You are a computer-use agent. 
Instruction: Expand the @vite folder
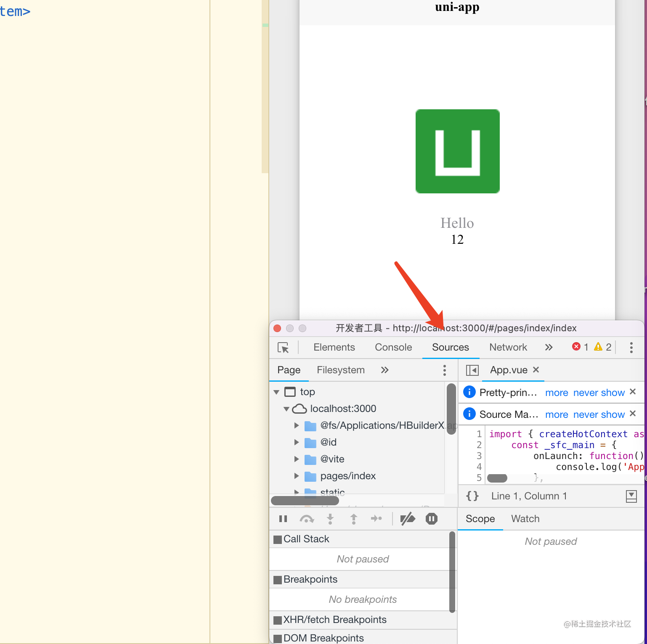click(297, 459)
